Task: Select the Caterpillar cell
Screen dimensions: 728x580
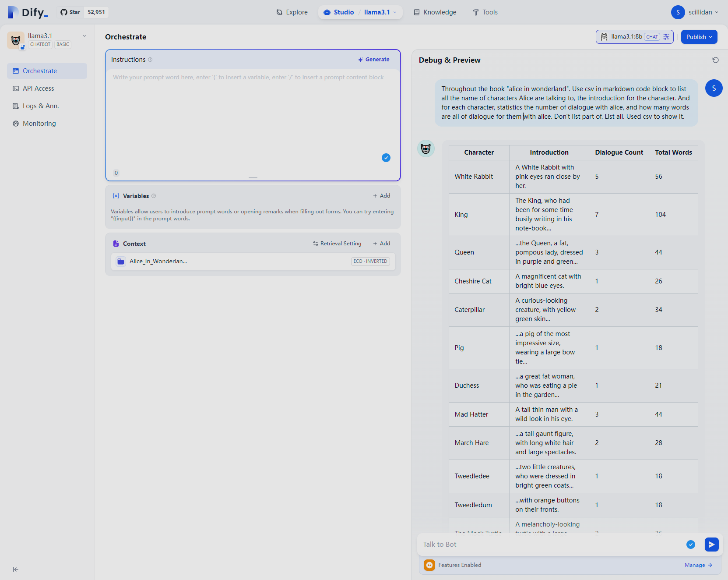Action: pos(479,310)
